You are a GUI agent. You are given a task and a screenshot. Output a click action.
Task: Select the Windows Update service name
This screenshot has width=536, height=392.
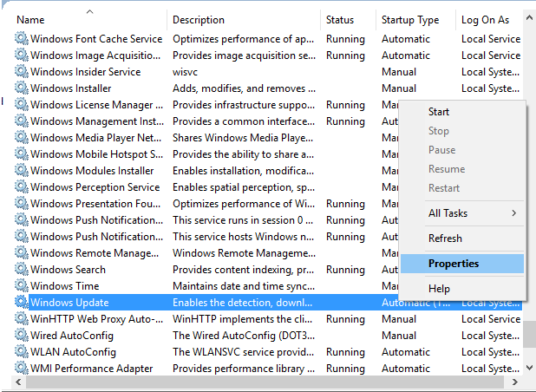click(69, 303)
